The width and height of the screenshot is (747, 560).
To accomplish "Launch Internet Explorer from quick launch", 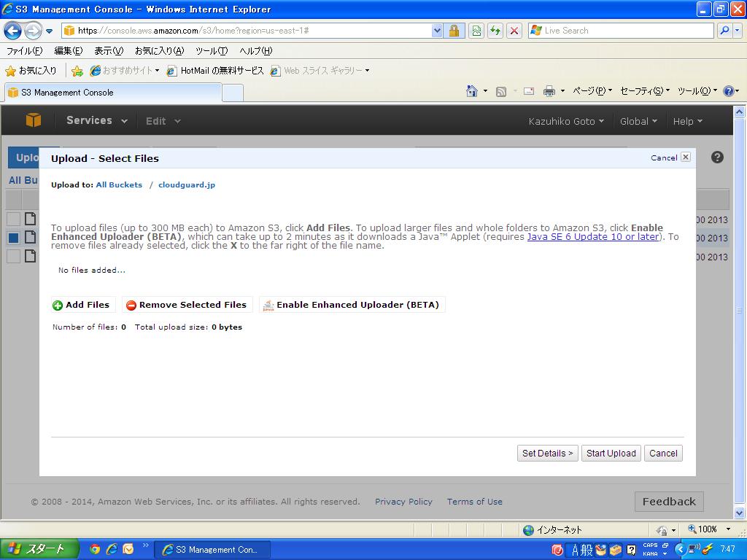I will (112, 549).
